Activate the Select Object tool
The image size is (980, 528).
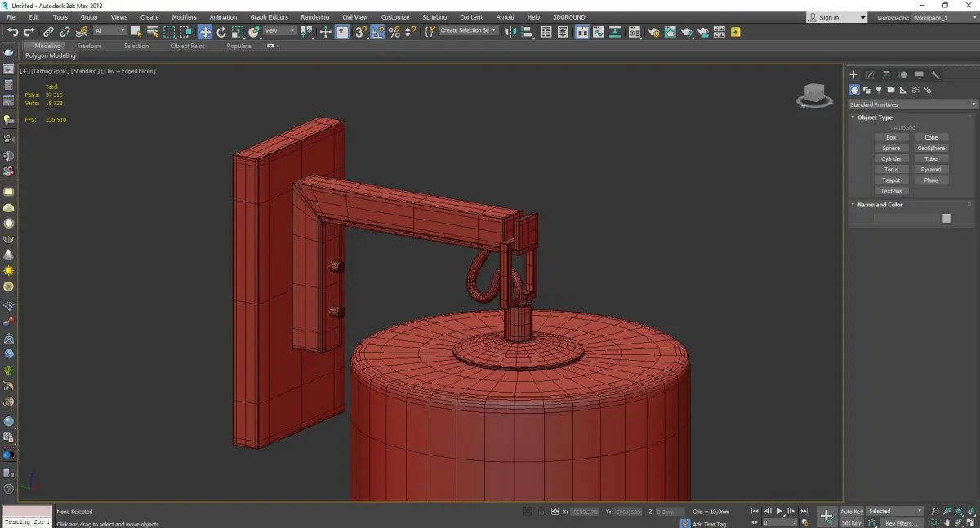tap(136, 32)
